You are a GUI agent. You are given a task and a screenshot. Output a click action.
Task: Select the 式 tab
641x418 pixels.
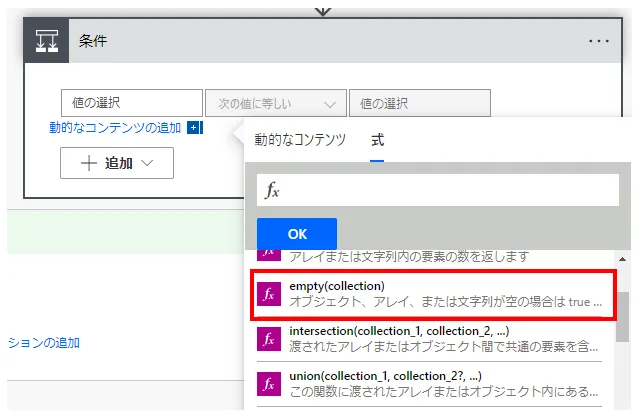(x=377, y=140)
